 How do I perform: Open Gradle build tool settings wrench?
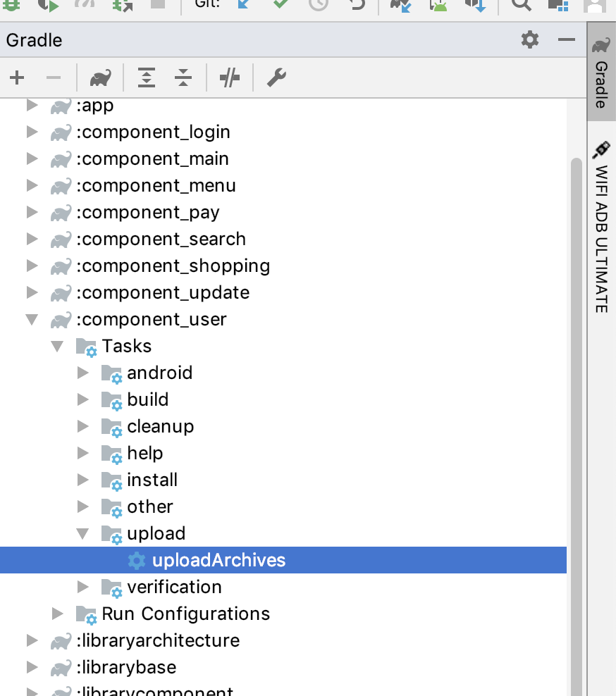click(276, 77)
